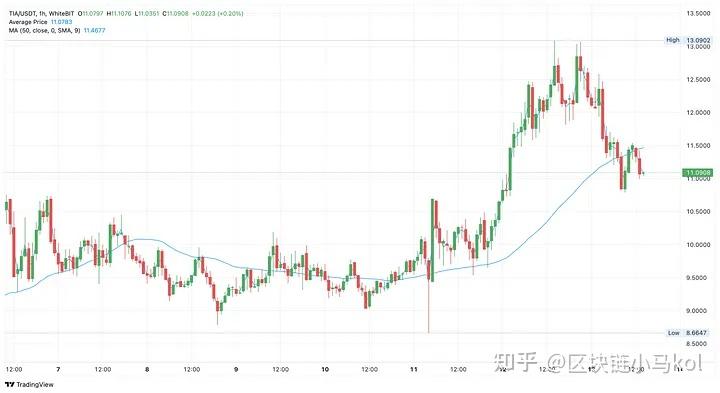This screenshot has height=393, width=720.
Task: Click date label 10 on time axis
Action: tap(325, 369)
